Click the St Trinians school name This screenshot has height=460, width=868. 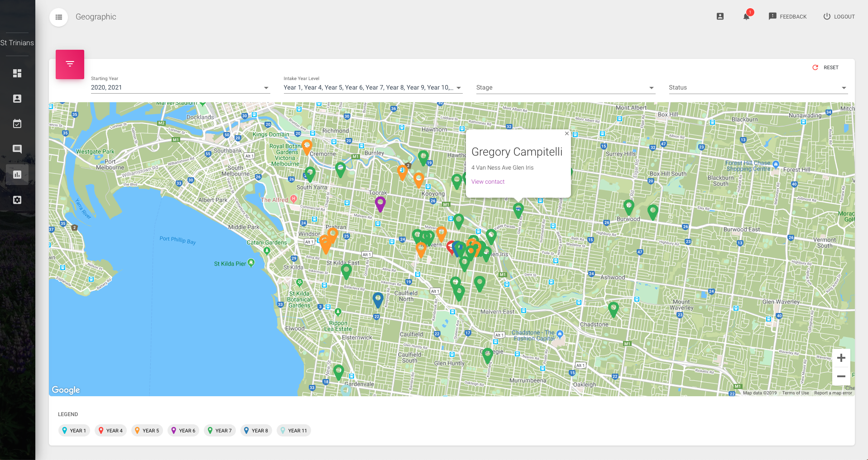(17, 43)
